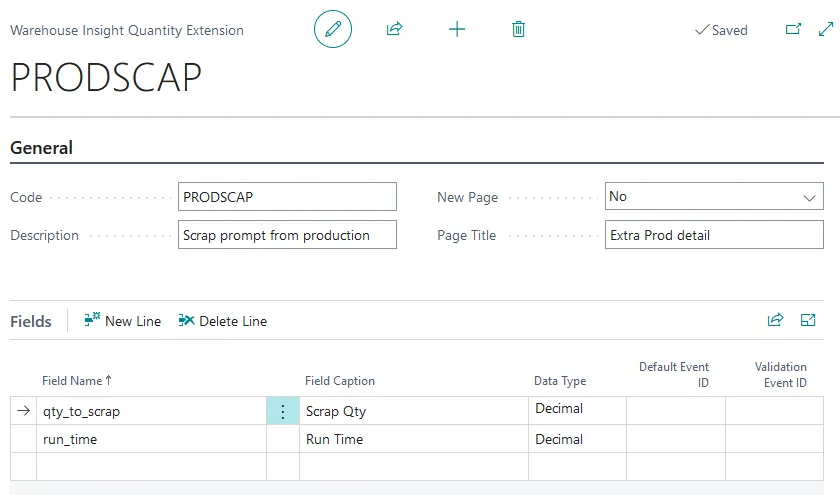The image size is (840, 495).
Task: Sort by Field Name column header
Action: 77,381
